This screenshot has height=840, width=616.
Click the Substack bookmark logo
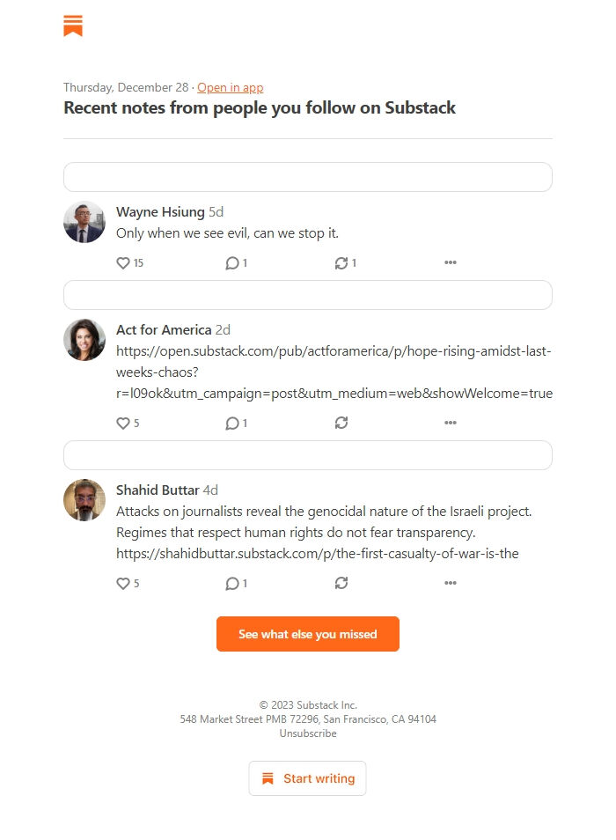pyautogui.click(x=73, y=26)
